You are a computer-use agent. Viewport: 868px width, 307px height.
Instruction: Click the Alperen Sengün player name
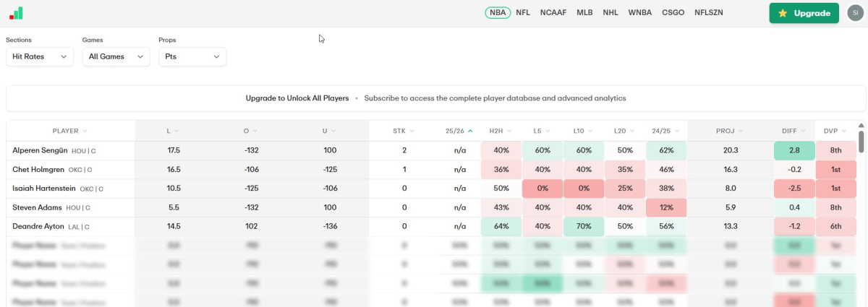[x=40, y=150]
